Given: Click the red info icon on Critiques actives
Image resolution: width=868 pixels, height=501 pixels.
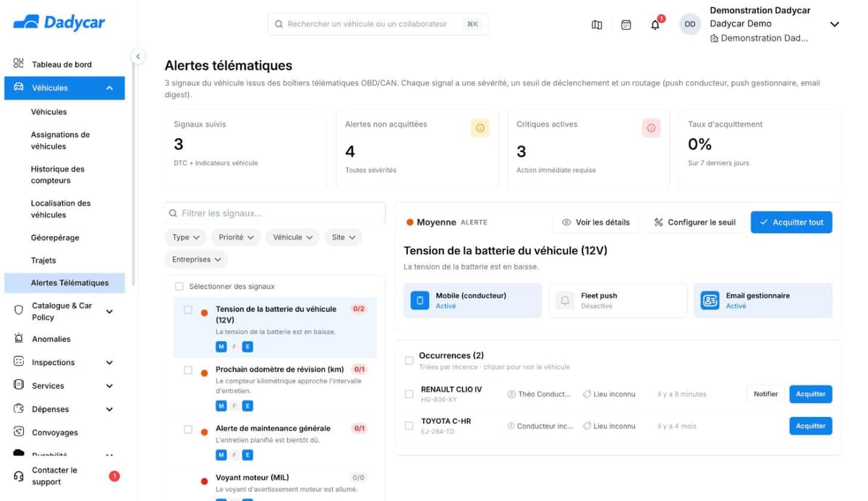Looking at the screenshot, I should tap(651, 128).
